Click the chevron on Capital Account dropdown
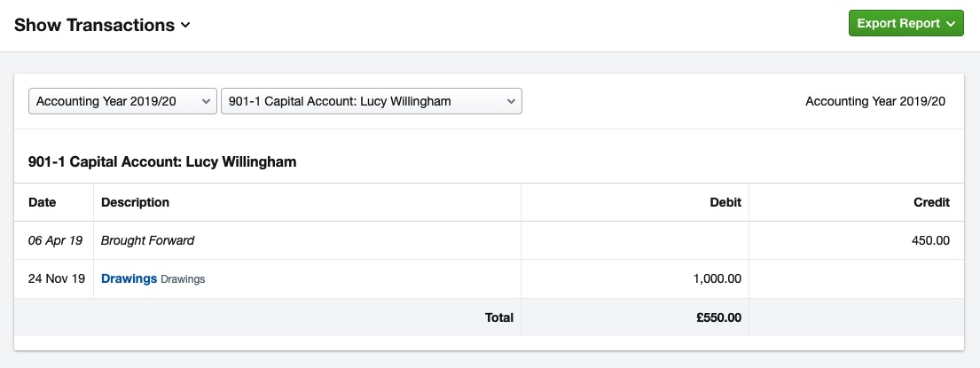The image size is (980, 368). [511, 101]
